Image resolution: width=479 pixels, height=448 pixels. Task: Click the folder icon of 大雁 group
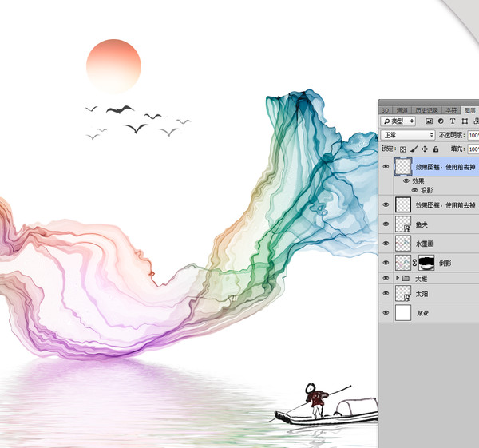tap(406, 278)
